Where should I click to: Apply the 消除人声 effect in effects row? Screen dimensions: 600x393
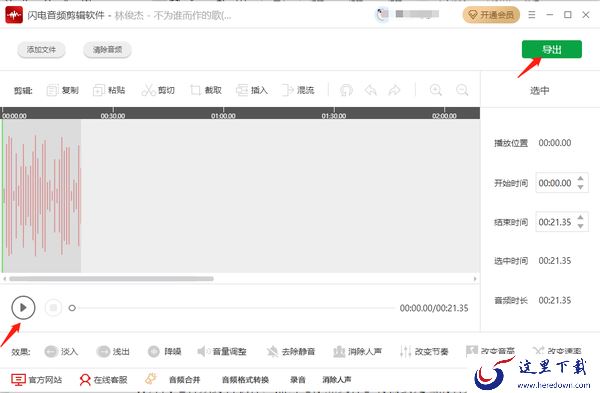pos(357,351)
